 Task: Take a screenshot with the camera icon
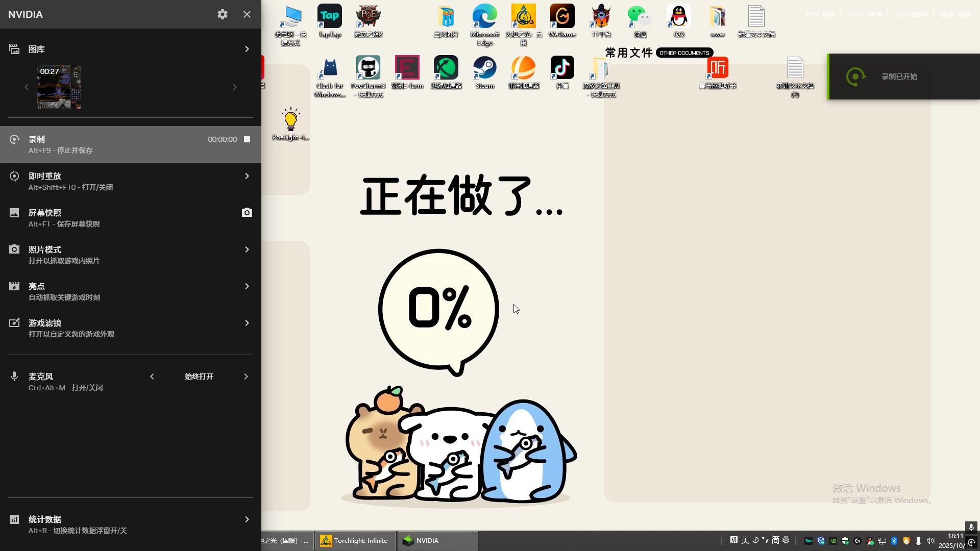(x=247, y=213)
